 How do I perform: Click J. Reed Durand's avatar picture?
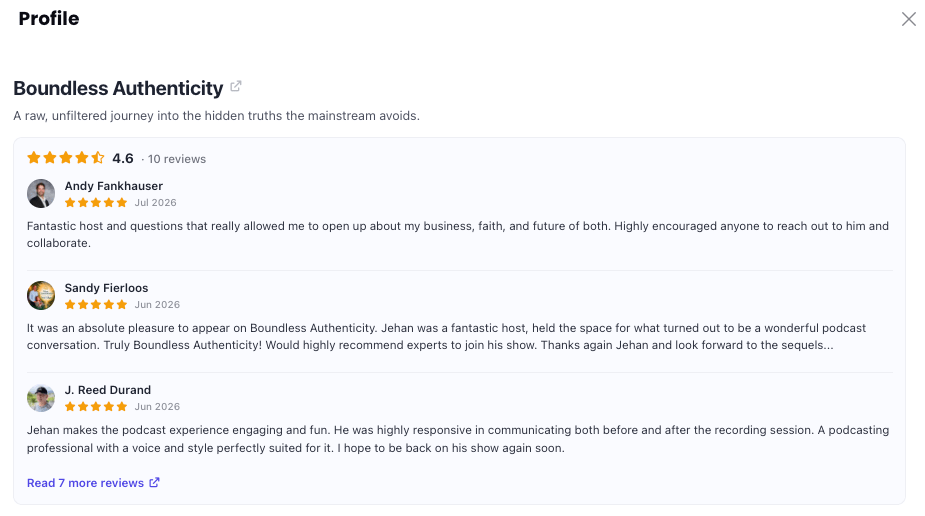[x=41, y=397]
